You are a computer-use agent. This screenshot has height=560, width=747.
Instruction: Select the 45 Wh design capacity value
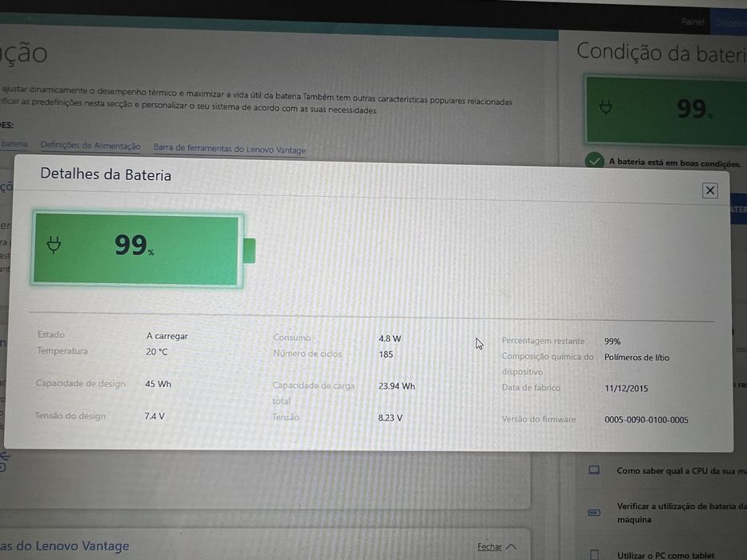point(159,384)
